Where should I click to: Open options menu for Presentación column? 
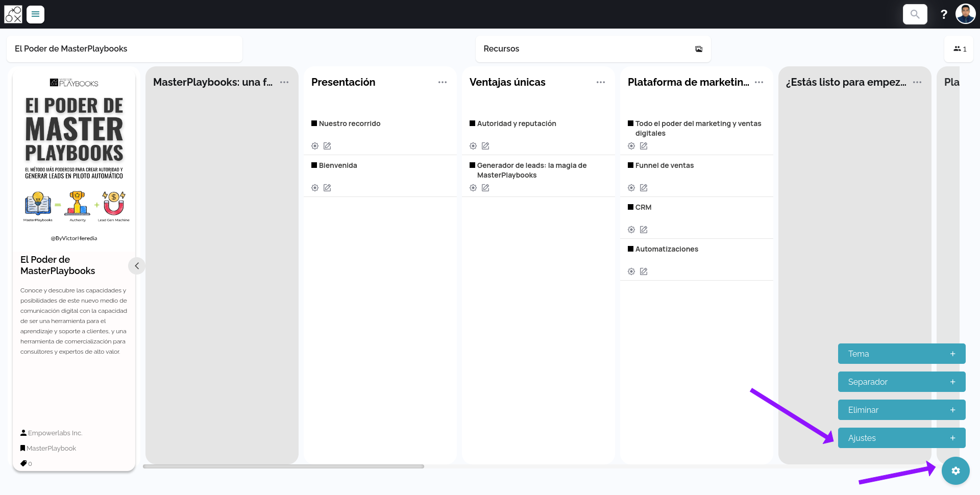443,82
